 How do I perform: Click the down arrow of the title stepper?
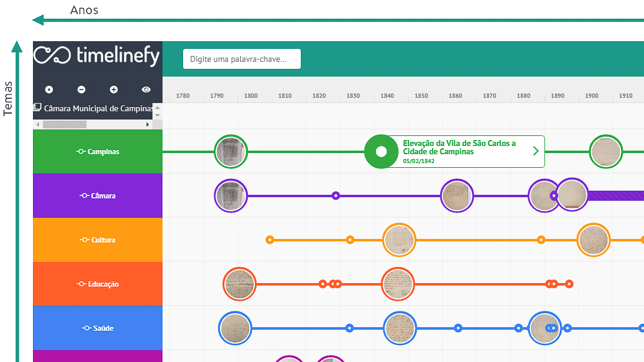coord(157,115)
